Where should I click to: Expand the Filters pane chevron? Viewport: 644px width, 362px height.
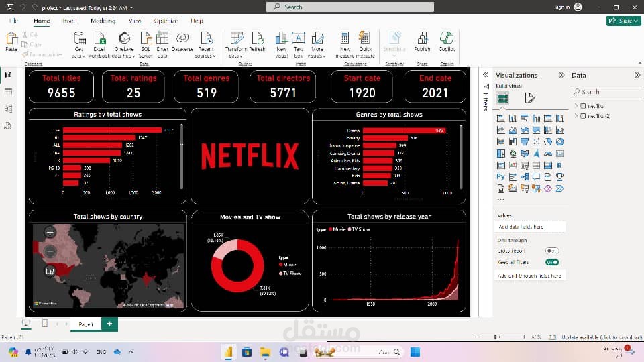click(486, 75)
